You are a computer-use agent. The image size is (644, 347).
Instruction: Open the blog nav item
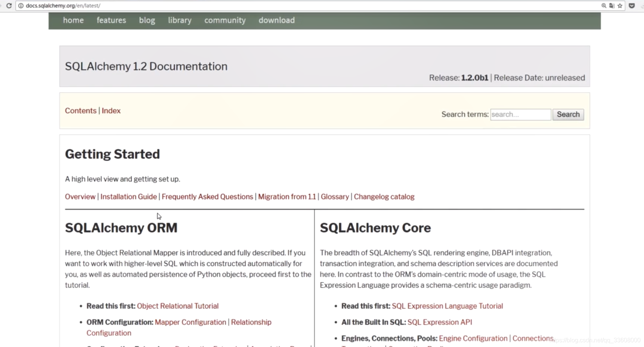click(x=147, y=20)
